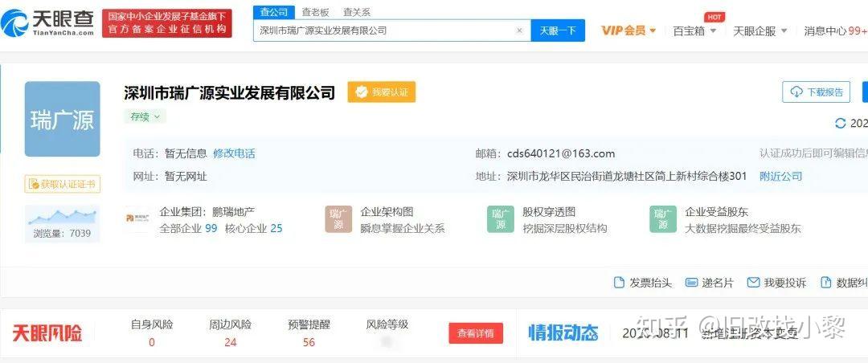Open the VIP会员 dropdown menu
Viewport: 868px width, 363px height.
coord(628,31)
